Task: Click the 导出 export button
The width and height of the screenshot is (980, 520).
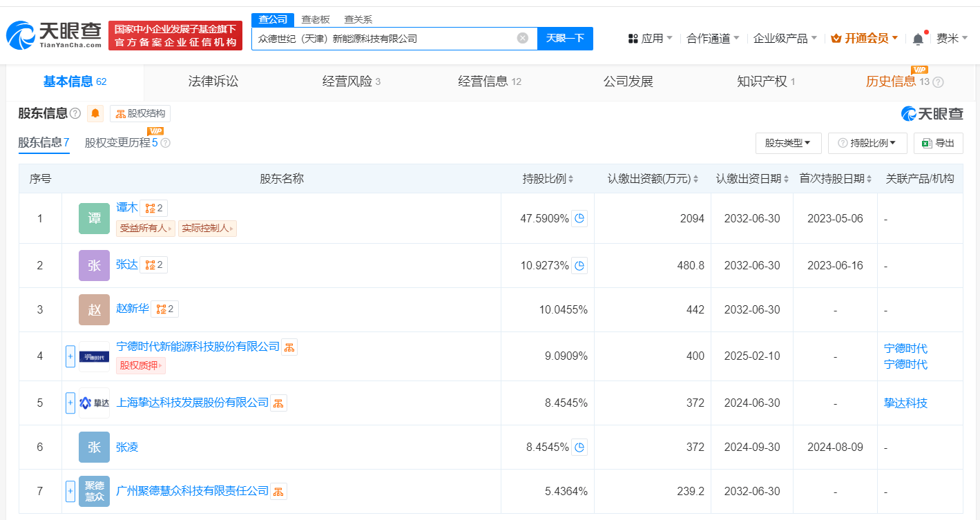Action: 938,143
